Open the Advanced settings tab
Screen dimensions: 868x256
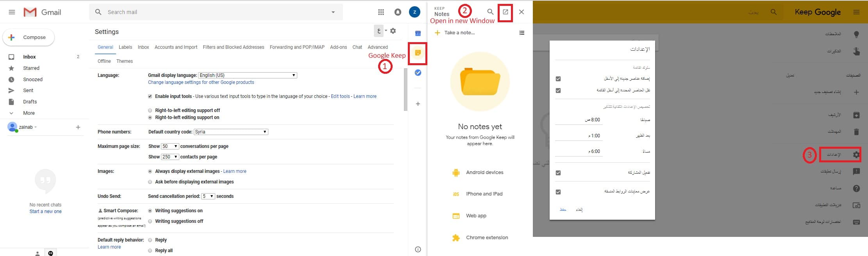tap(378, 47)
